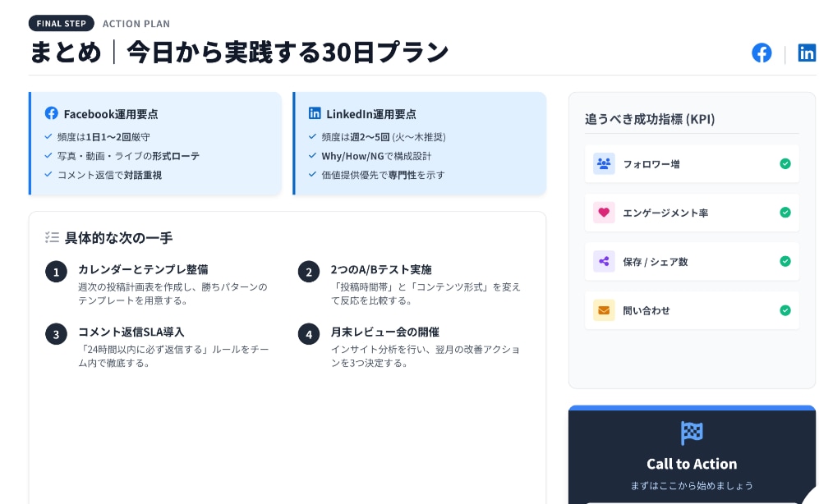Click the 2つのA/Bテスト実施 step title
Image resolution: width=819 pixels, height=504 pixels.
[381, 269]
